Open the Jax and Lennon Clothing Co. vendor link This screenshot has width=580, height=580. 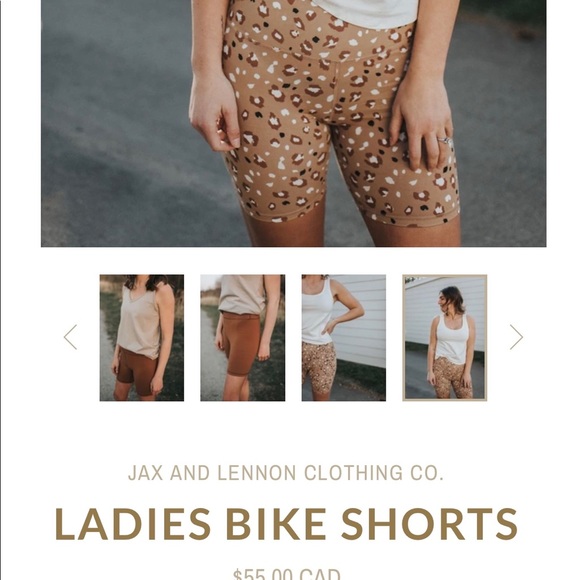pyautogui.click(x=286, y=473)
